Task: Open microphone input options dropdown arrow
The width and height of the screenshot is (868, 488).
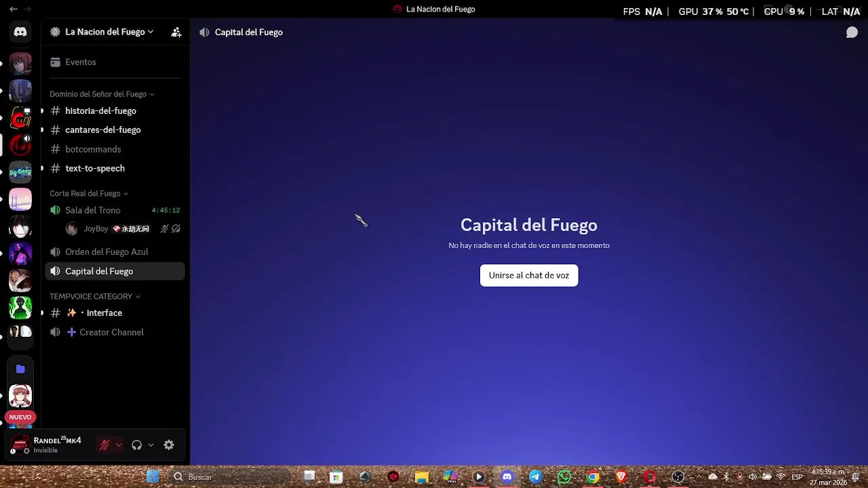Action: coord(119,445)
